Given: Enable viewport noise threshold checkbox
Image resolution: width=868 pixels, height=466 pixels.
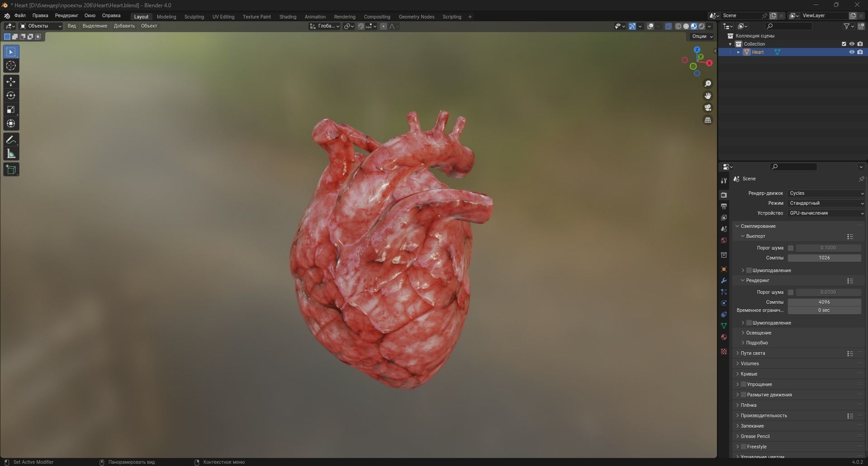Looking at the screenshot, I should 791,248.
